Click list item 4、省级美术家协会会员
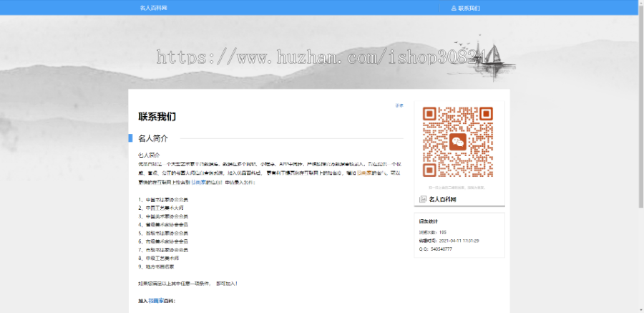644x313 pixels. point(163,225)
